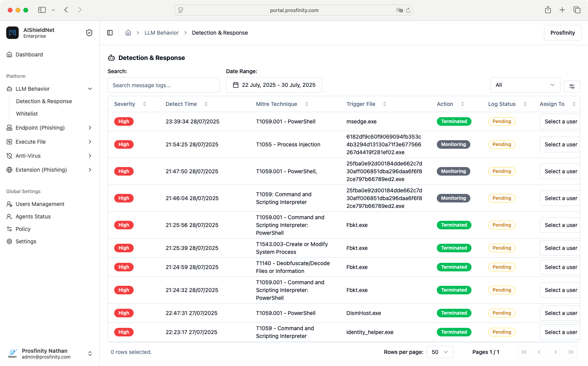Navigate back using the browser back arrow
The height and width of the screenshot is (366, 588).
click(67, 10)
